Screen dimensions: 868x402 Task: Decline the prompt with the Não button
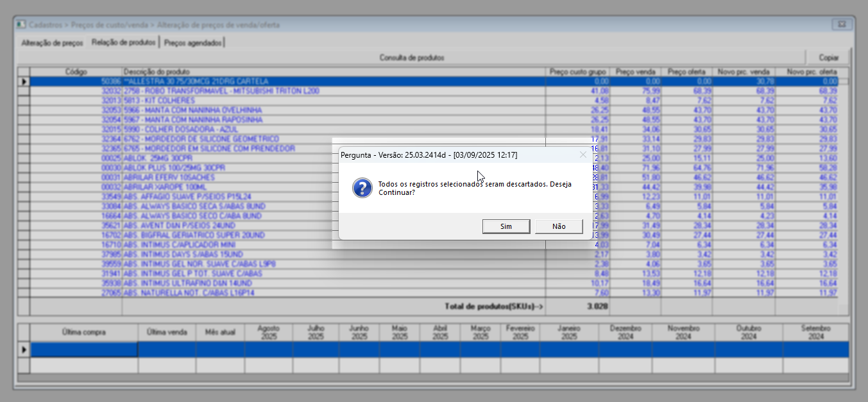pos(559,226)
